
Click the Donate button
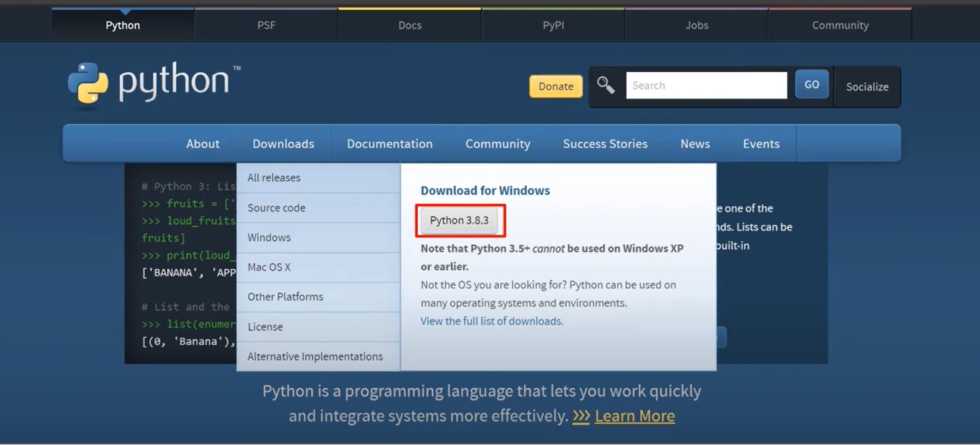[556, 86]
